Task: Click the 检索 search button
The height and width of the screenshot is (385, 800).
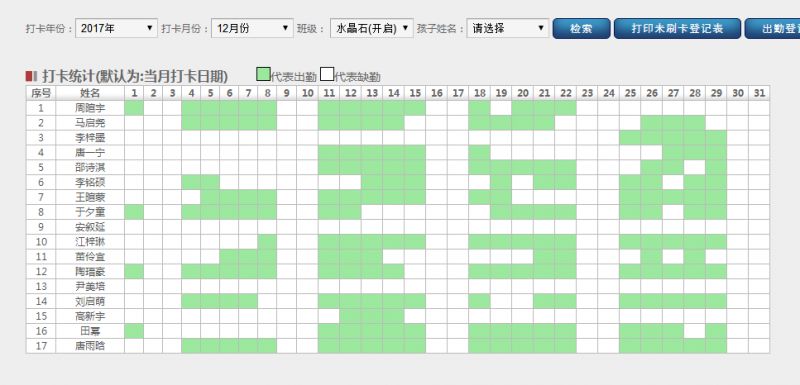Action: 581,29
